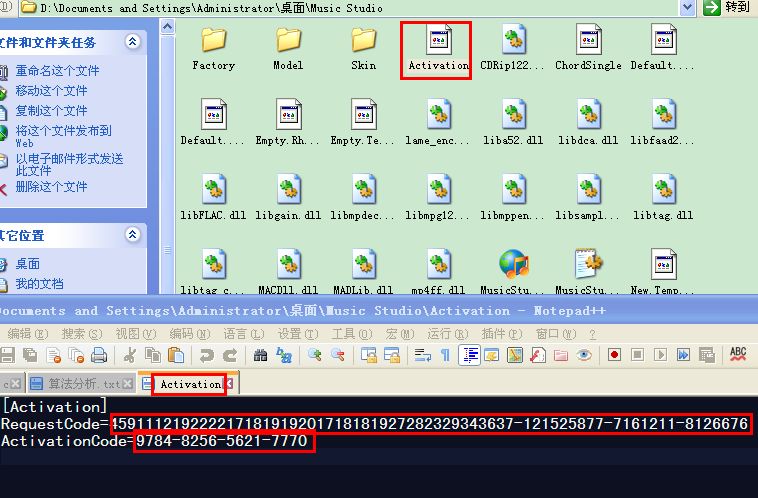
Task: Open the 窗口(W) menu
Action: tap(556, 334)
